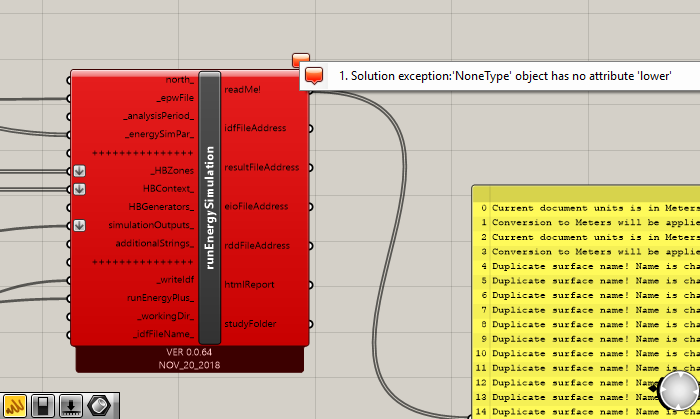Image resolution: width=700 pixels, height=419 pixels.
Task: Click the download arrow toolbar icon
Action: (x=71, y=406)
